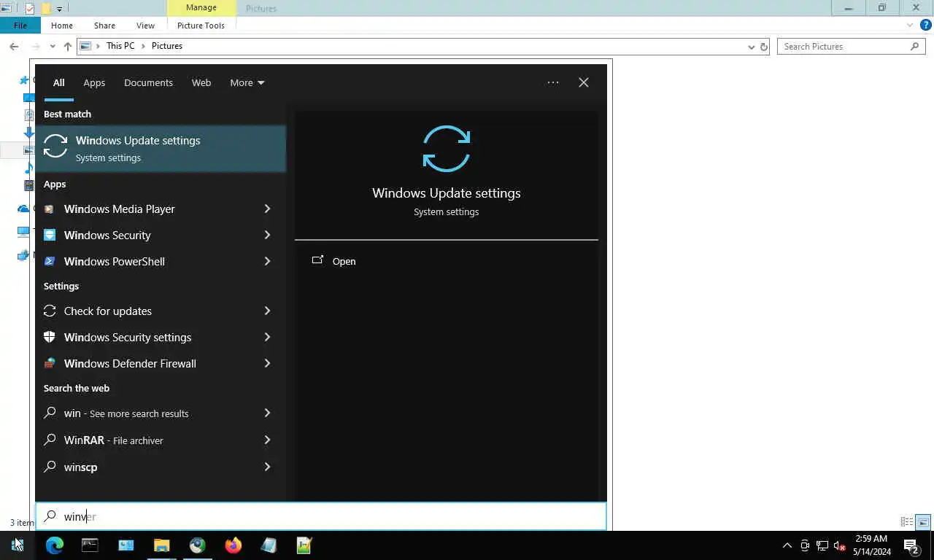Expand the Explorer ribbon chevron

(910, 25)
